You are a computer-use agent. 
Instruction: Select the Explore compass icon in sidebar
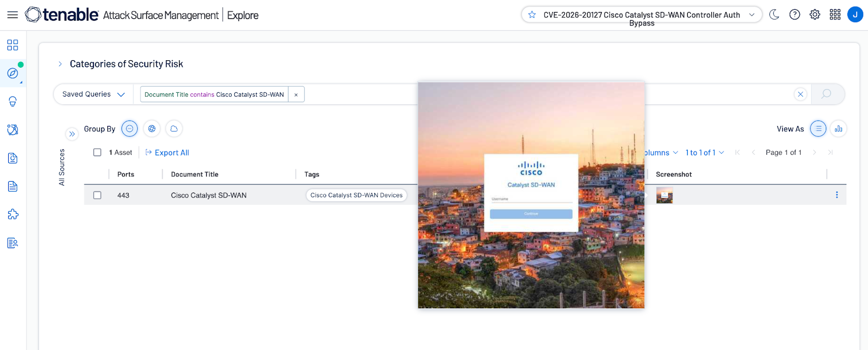point(12,73)
